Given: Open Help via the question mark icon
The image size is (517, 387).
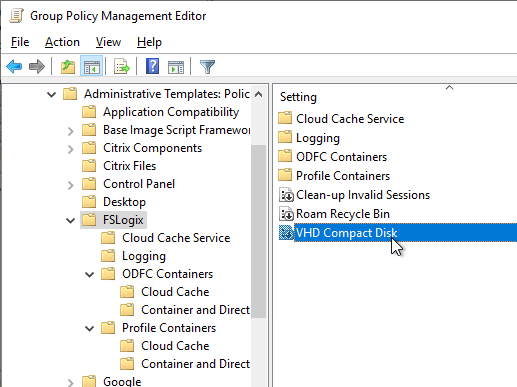Looking at the screenshot, I should (152, 66).
